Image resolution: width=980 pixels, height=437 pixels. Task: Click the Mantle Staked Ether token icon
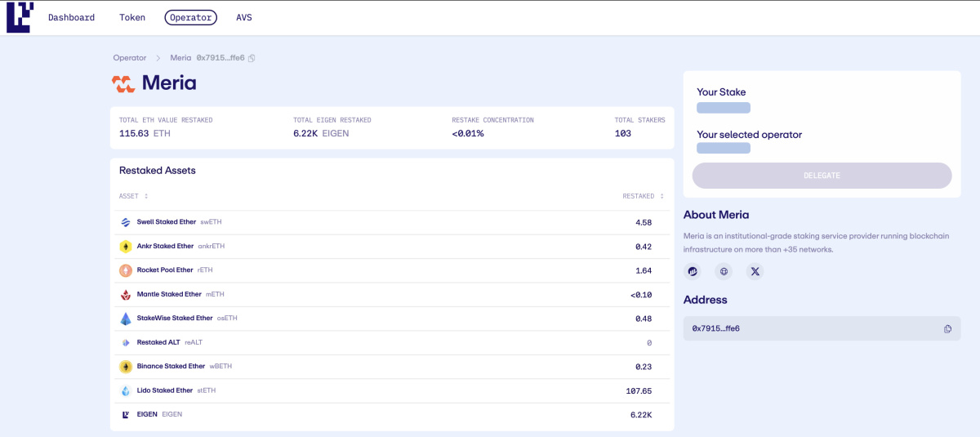(126, 294)
